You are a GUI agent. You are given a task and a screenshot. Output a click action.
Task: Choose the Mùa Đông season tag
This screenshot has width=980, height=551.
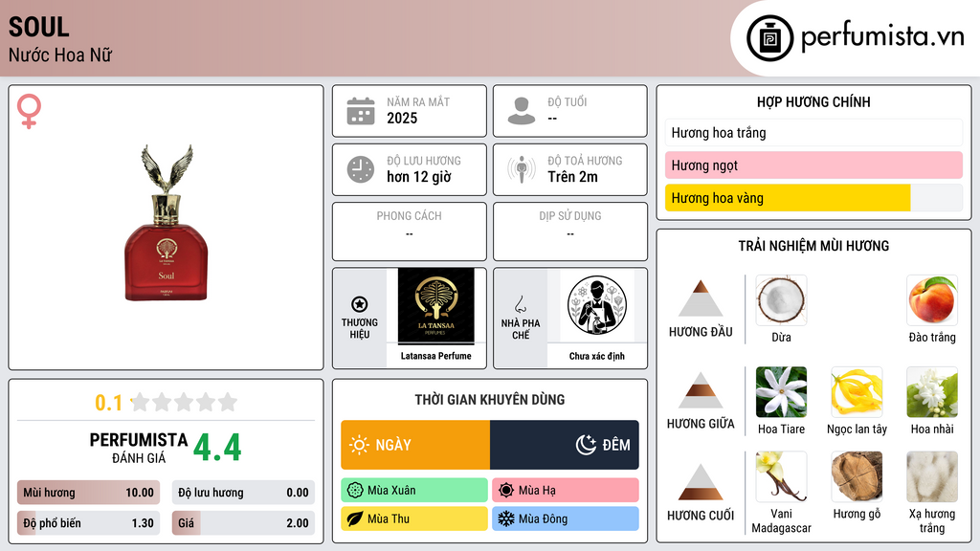(566, 518)
